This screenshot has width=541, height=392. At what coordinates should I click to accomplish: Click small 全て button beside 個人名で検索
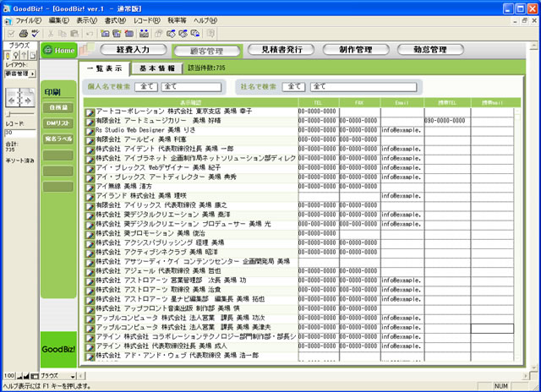click(x=146, y=86)
